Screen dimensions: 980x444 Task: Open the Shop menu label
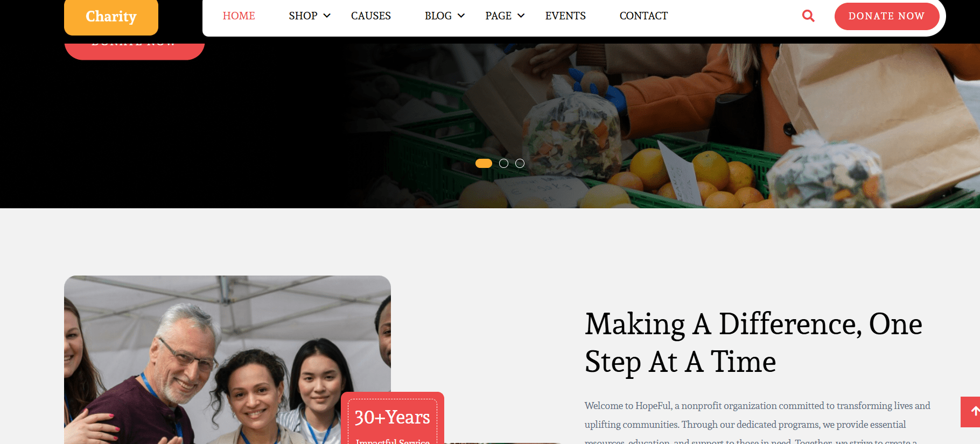click(303, 16)
